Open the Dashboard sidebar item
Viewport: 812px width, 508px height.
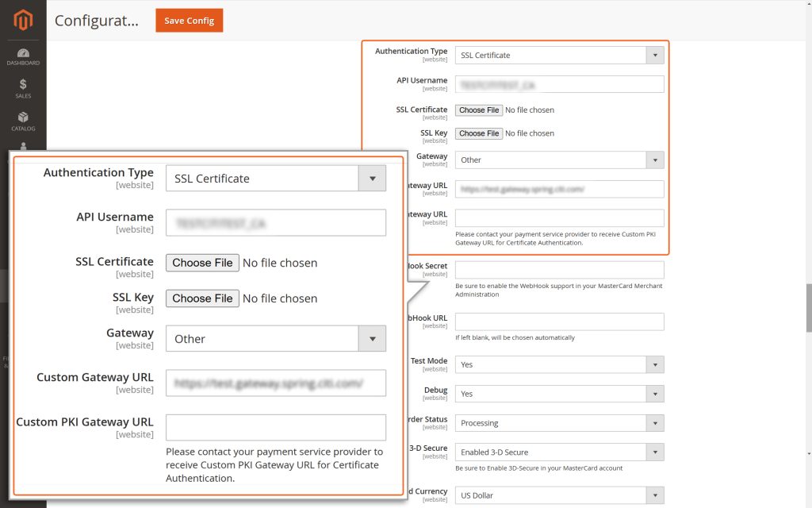[x=23, y=57]
